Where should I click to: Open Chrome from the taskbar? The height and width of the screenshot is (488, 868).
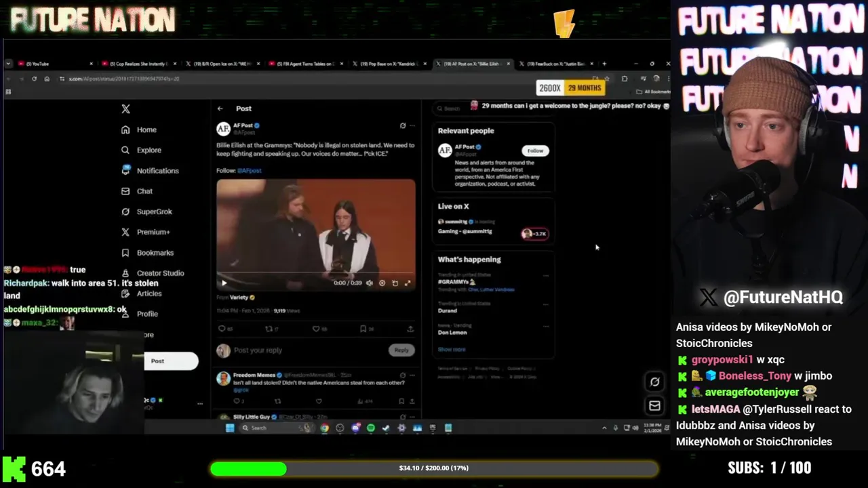click(325, 428)
